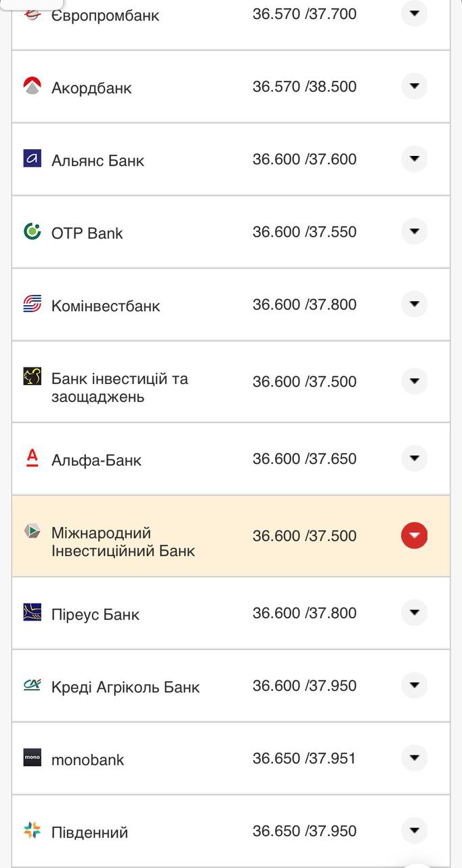Open Креді Агріколь Банк details dropdown
Viewport: 462px width, 868px height.
(414, 685)
